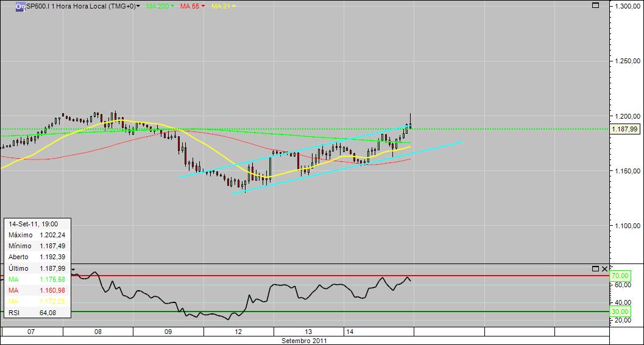644x345 pixels.
Task: Close the RSI indicator panel
Action: pyautogui.click(x=604, y=269)
